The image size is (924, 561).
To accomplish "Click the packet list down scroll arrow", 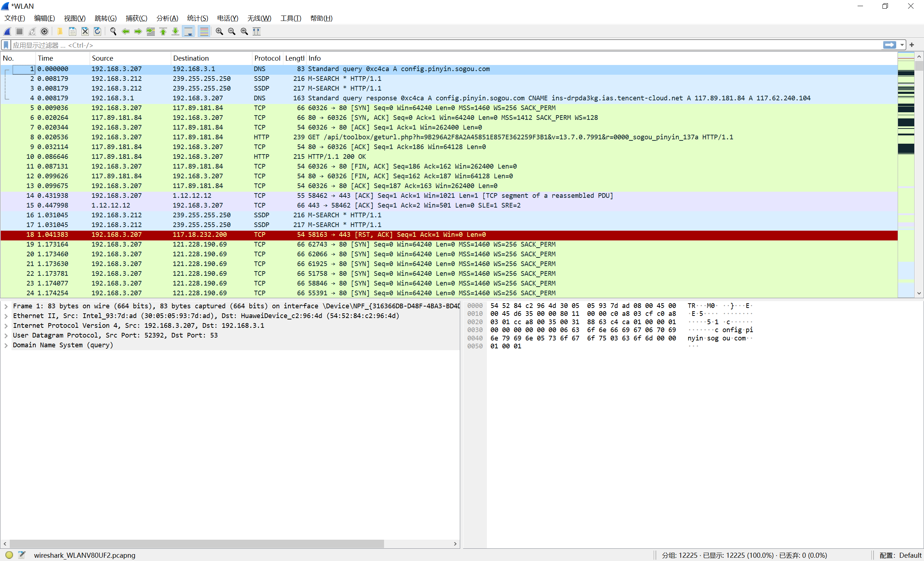I will click(919, 293).
